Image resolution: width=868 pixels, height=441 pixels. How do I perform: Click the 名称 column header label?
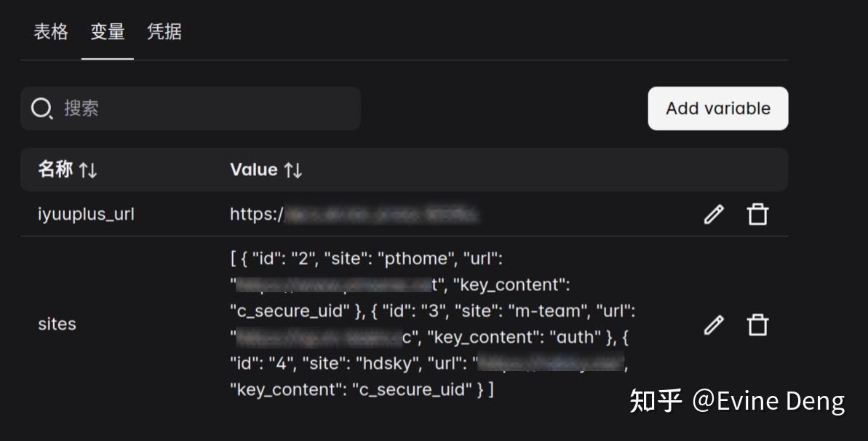point(55,170)
